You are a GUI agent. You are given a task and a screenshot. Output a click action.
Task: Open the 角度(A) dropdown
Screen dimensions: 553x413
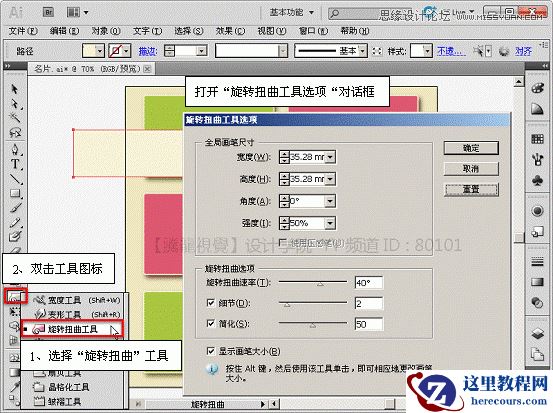tap(330, 201)
